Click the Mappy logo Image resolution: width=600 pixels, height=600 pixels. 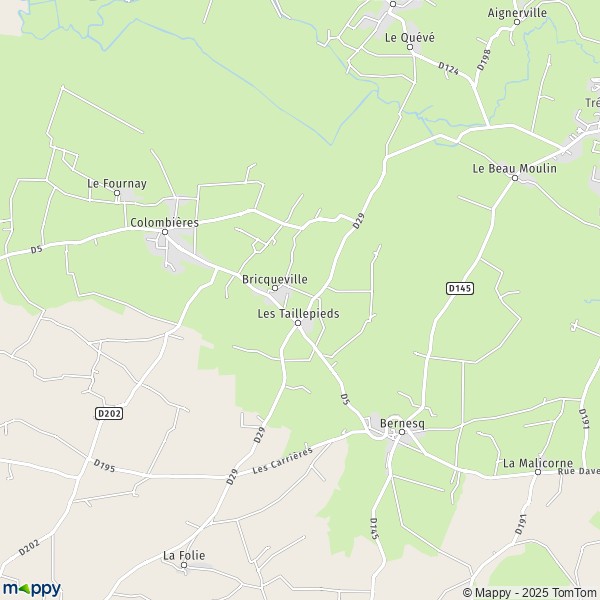32,589
